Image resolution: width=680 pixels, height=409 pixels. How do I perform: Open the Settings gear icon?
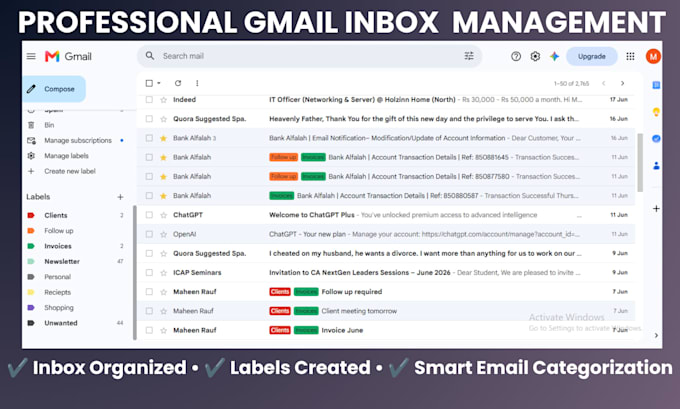click(535, 56)
